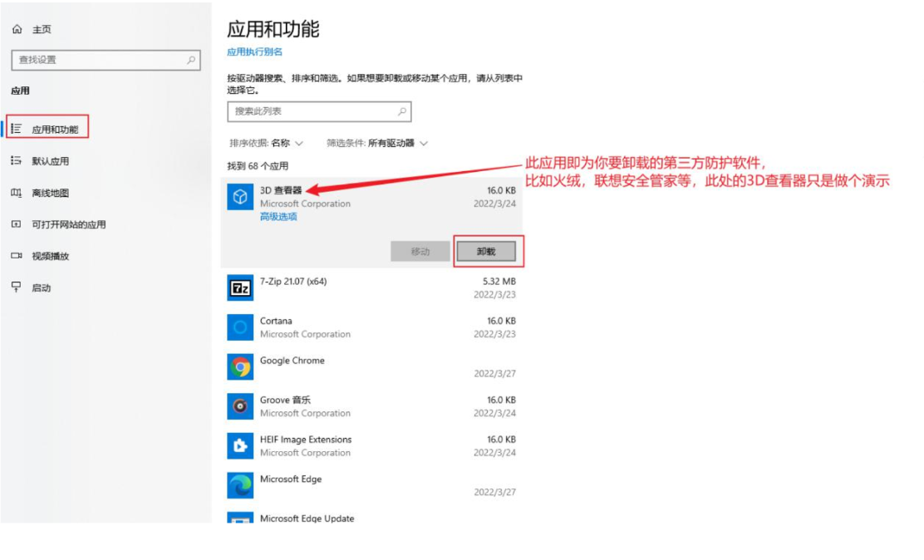Click the 卸载 button
Screen dimensions: 924x560
tap(486, 251)
